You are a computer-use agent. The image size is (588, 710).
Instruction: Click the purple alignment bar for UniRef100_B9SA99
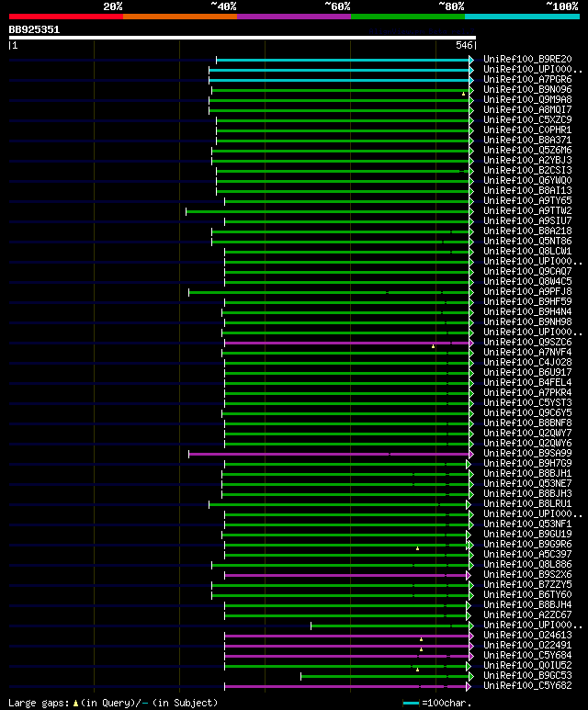click(329, 454)
